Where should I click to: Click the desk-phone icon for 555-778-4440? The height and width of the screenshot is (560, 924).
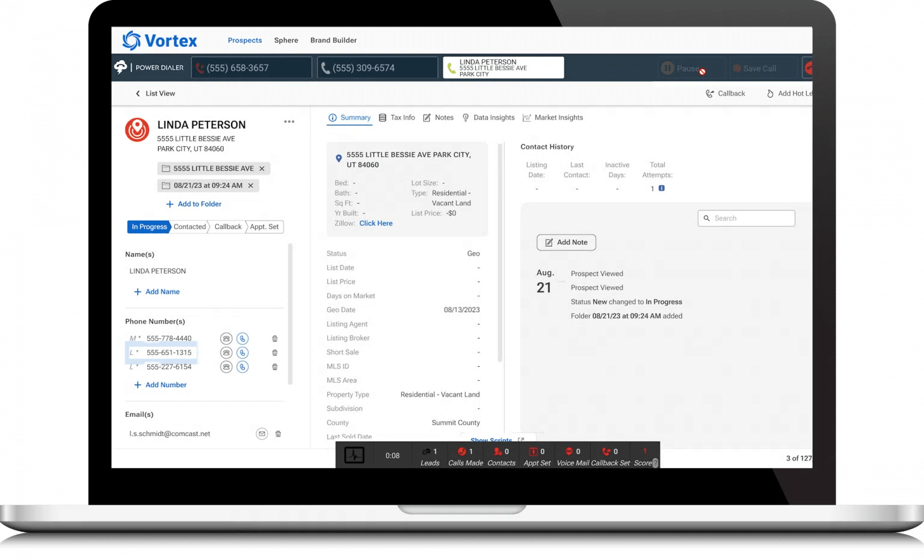click(226, 339)
